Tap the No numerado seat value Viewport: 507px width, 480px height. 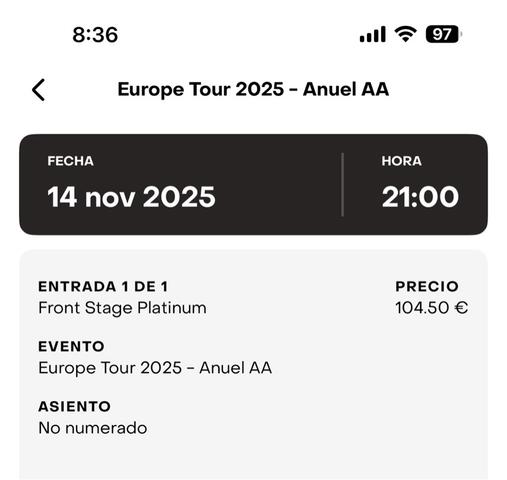[93, 428]
